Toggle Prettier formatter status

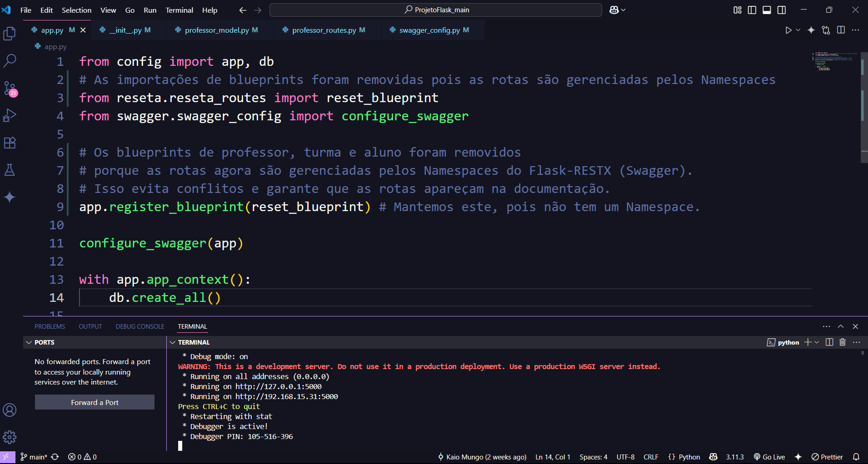point(827,457)
